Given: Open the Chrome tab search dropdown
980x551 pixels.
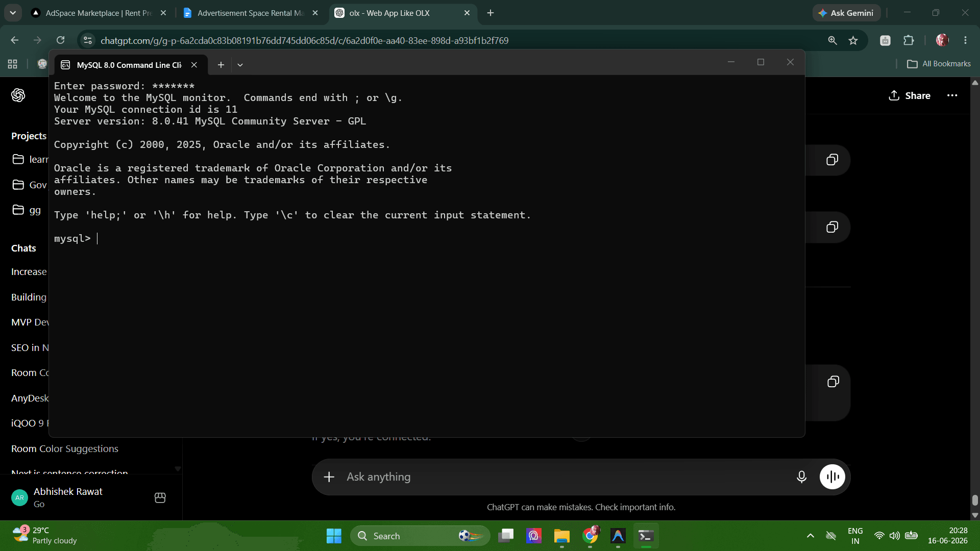Looking at the screenshot, I should [x=13, y=13].
